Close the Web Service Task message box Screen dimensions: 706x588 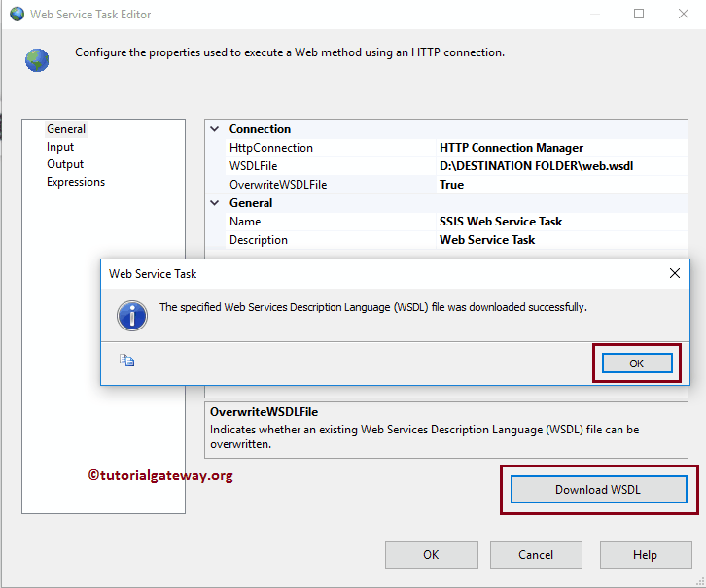(675, 274)
